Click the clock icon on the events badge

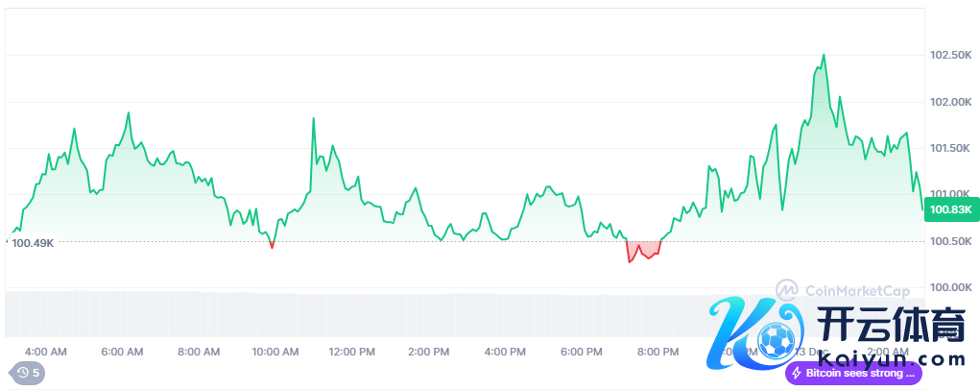tap(23, 373)
